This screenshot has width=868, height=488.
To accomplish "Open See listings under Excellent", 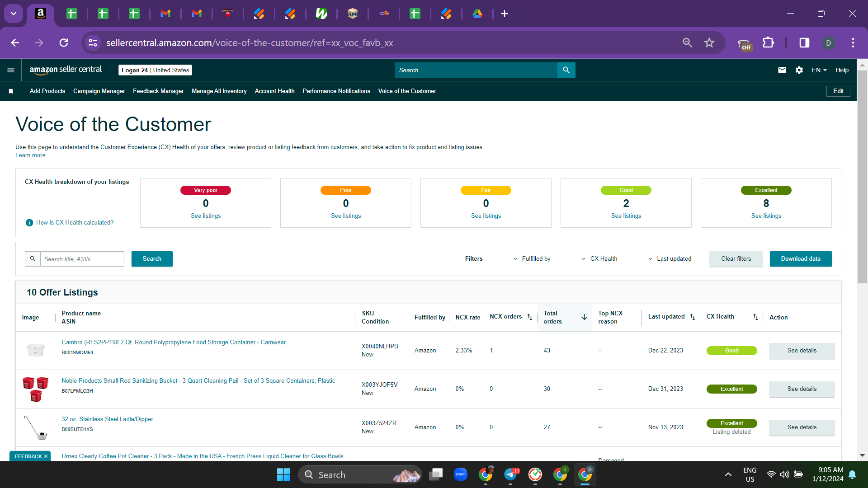I will 766,216.
